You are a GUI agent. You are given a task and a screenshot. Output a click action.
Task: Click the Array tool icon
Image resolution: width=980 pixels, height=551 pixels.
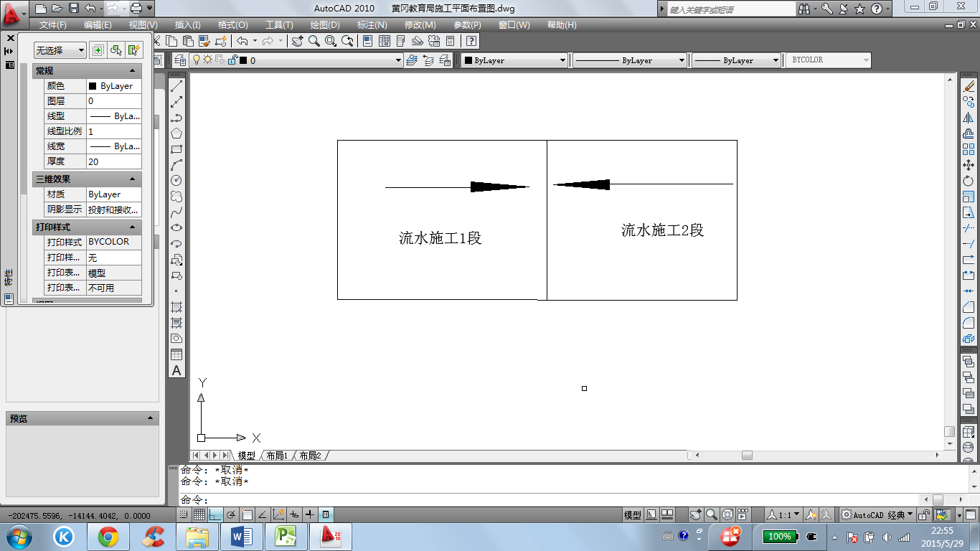tap(969, 149)
